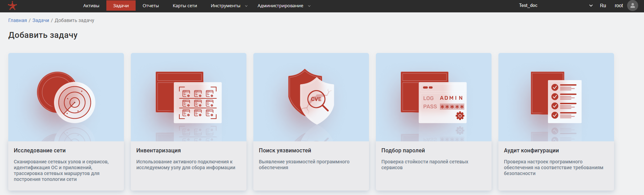Click the root username label
644x195 pixels.
click(x=619, y=6)
